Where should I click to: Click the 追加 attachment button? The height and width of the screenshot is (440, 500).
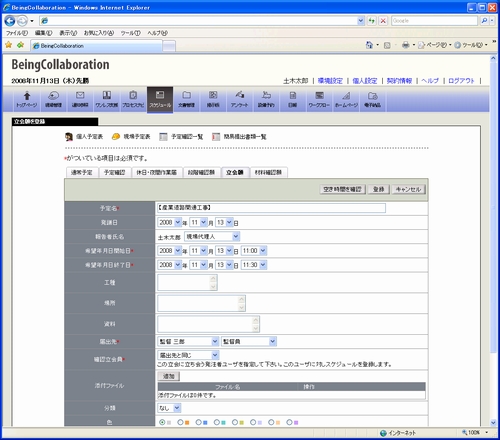tap(169, 376)
